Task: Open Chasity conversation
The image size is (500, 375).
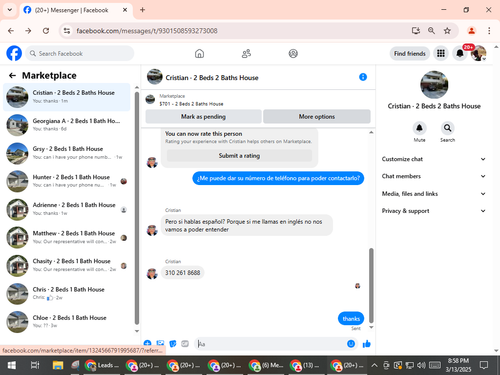Action: pos(67,265)
